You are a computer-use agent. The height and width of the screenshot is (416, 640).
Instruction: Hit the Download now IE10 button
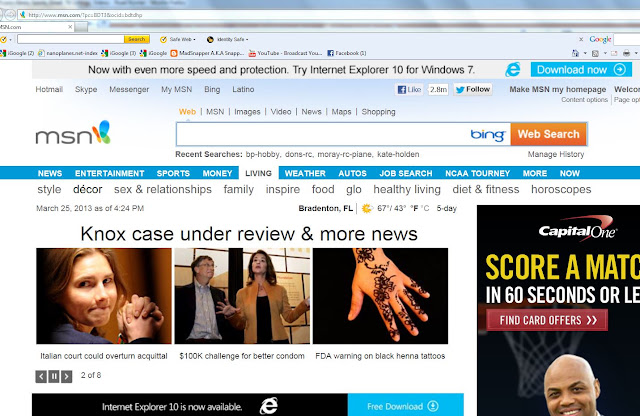pos(581,69)
